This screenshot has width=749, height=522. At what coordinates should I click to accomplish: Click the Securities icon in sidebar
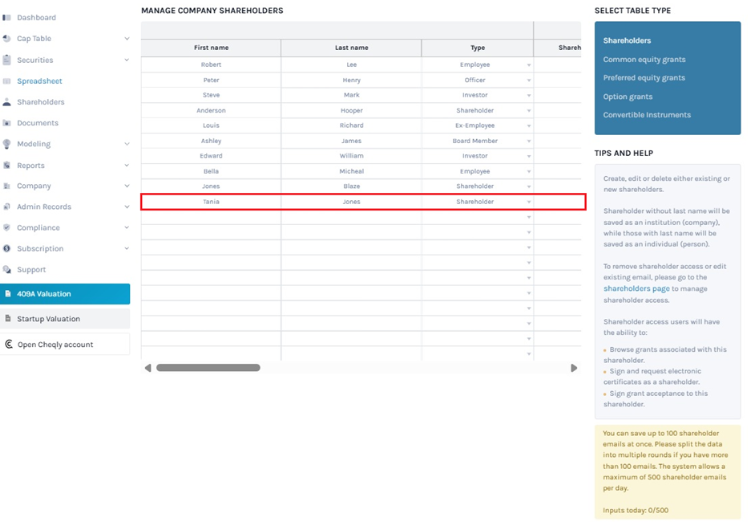pyautogui.click(x=7, y=60)
